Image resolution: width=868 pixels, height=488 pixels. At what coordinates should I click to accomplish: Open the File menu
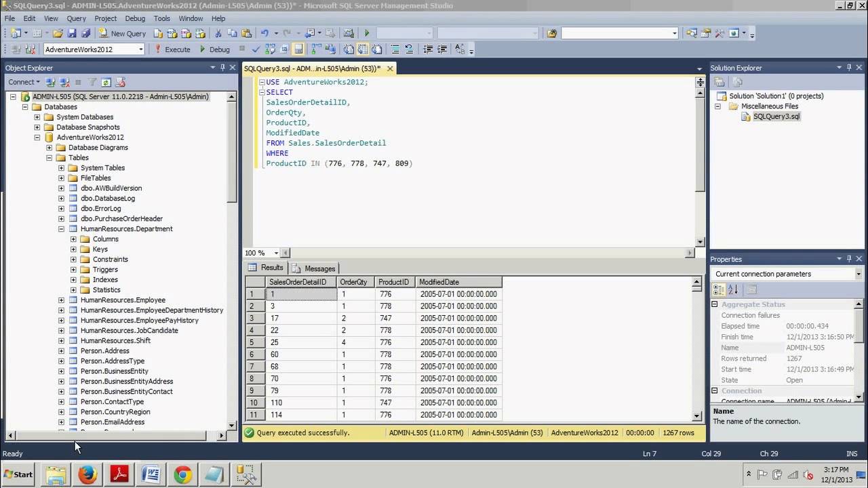click(10, 18)
